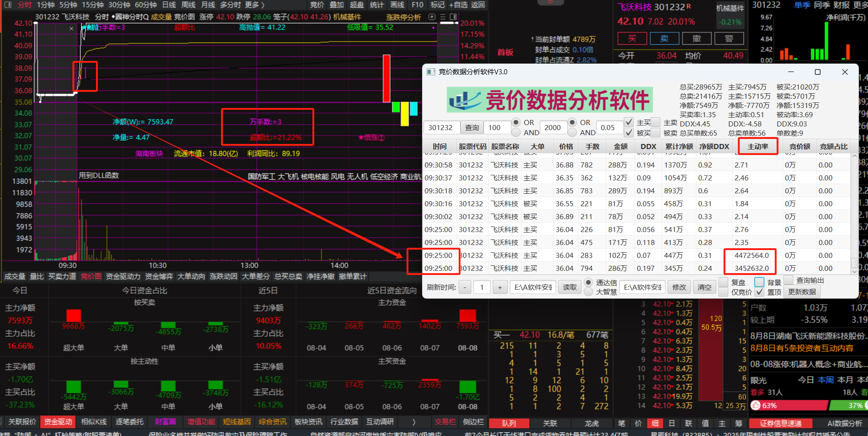
Task: Decrease refresh time with minus button
Action: click(x=465, y=287)
